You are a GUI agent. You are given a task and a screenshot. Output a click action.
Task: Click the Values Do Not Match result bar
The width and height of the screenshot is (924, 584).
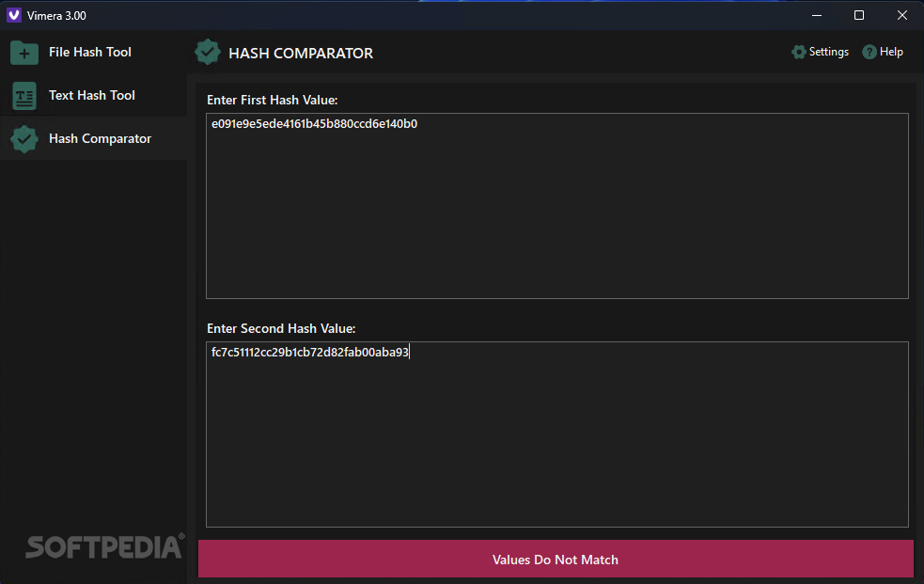pyautogui.click(x=556, y=559)
